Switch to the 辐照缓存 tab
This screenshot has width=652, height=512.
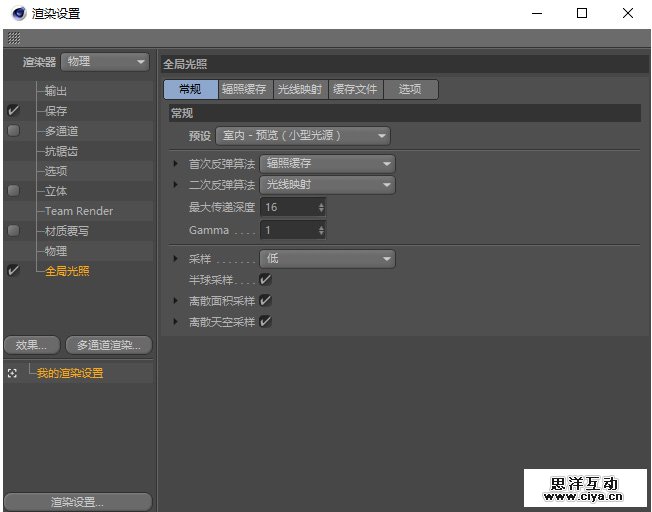244,90
